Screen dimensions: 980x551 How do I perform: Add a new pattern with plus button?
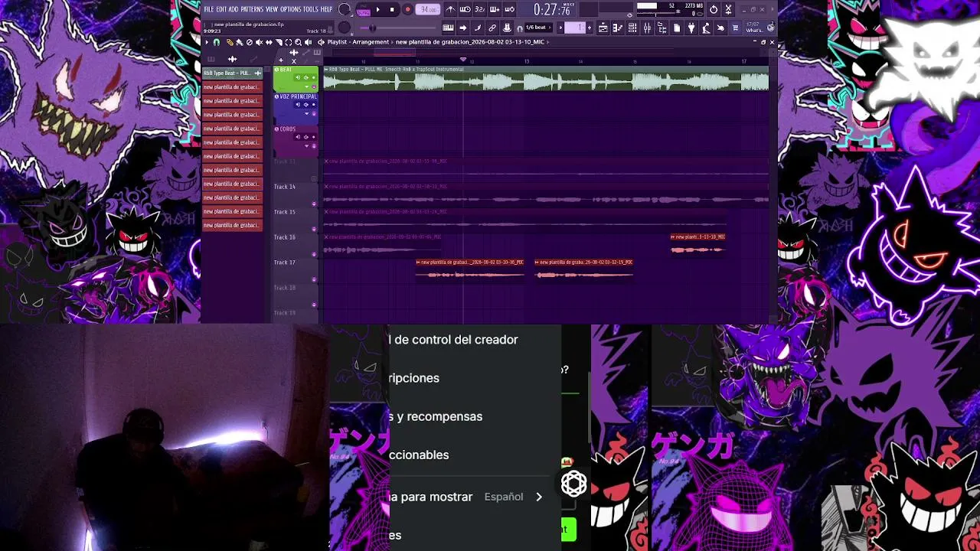coord(589,28)
